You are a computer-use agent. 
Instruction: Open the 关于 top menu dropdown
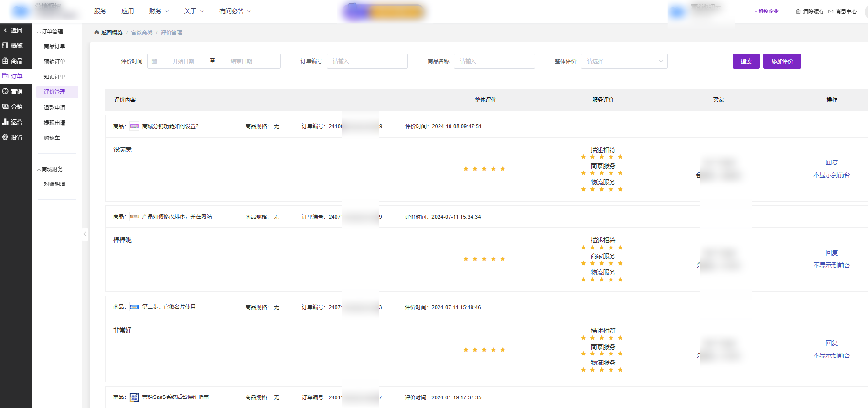tap(194, 11)
